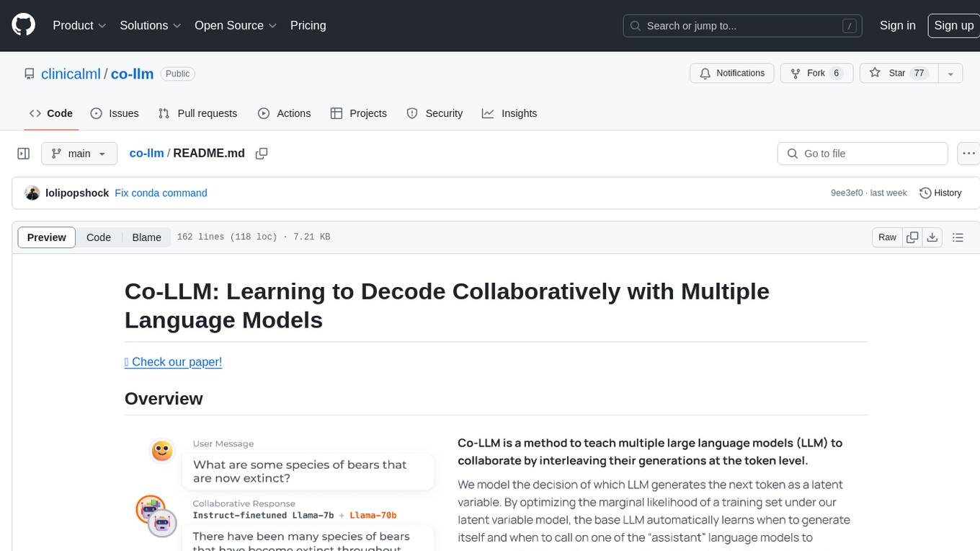Select the Code view

point(99,237)
